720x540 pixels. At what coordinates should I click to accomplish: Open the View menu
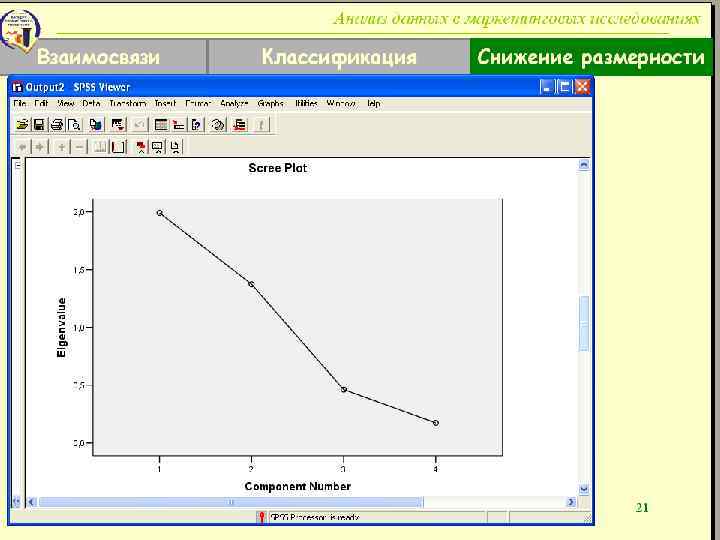[x=65, y=103]
